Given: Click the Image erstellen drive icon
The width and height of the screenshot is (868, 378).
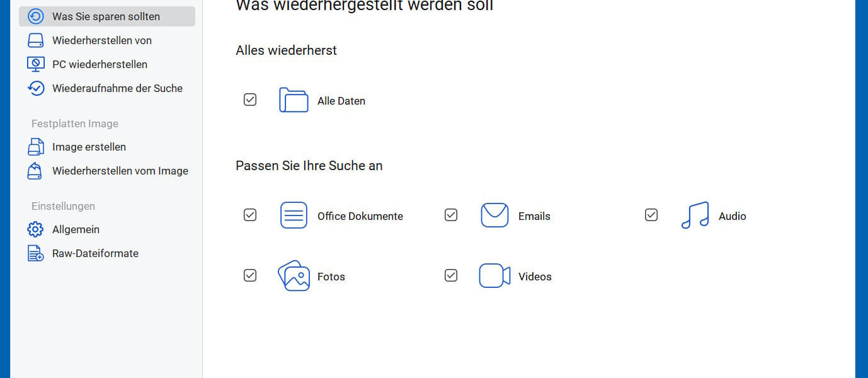Looking at the screenshot, I should [x=37, y=146].
